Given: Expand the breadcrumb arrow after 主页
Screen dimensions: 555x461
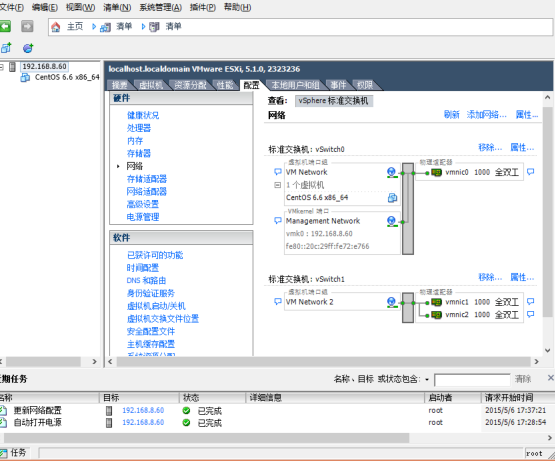Looking at the screenshot, I should (94, 27).
